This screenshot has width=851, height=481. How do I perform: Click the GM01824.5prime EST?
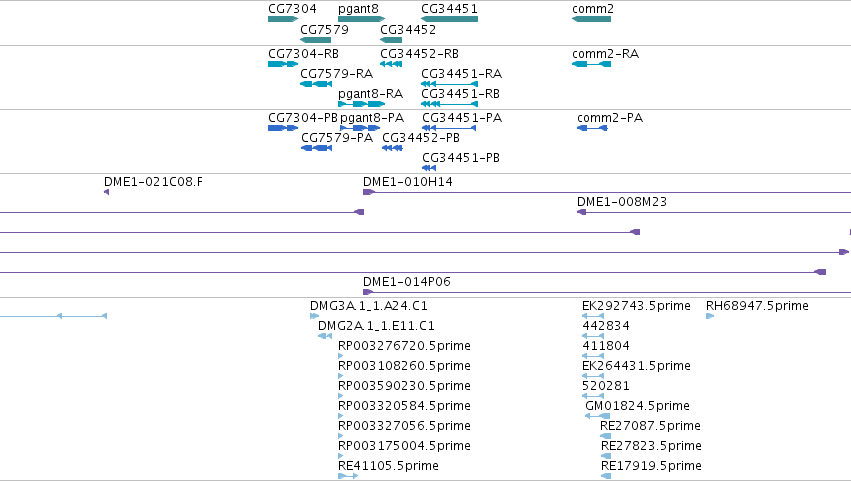click(x=598, y=416)
